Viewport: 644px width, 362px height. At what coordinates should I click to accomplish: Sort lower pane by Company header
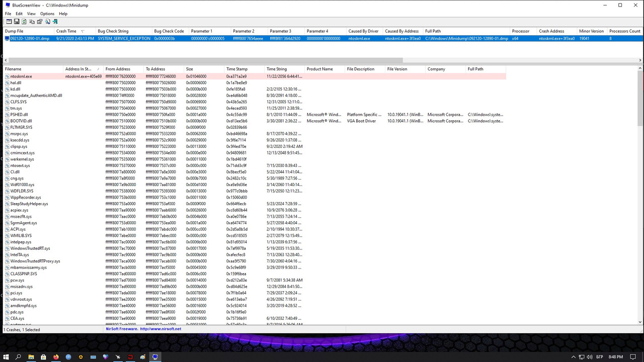446,69
